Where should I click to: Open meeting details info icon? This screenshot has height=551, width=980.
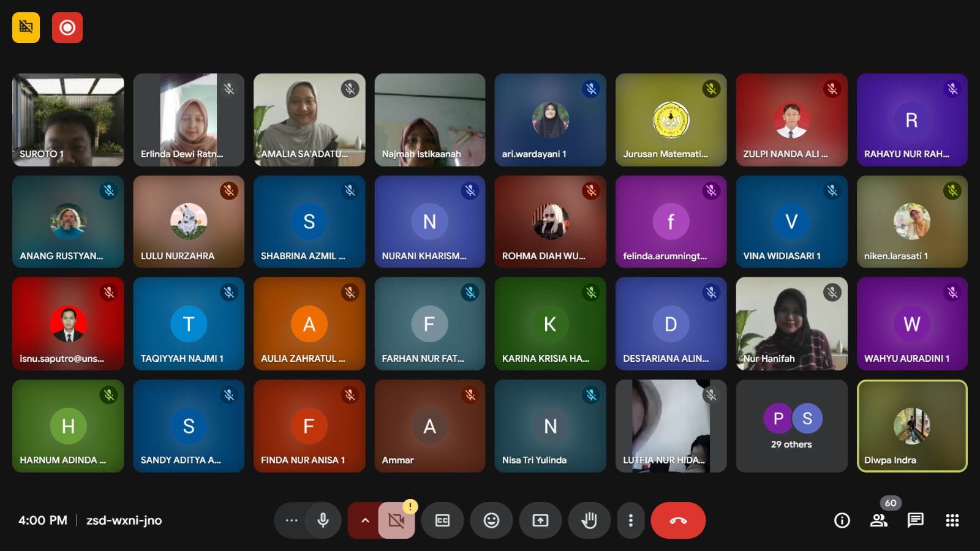coord(842,520)
